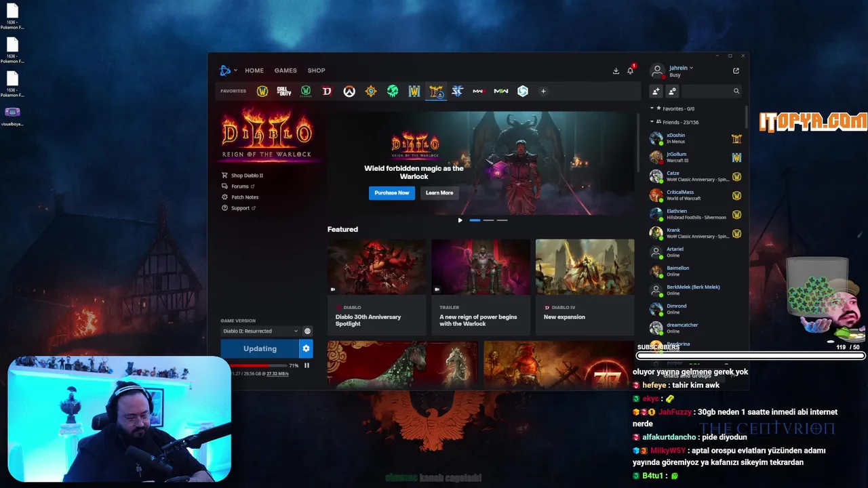The width and height of the screenshot is (868, 488).
Task: Click the download progress bar at 71%
Action: (x=259, y=365)
